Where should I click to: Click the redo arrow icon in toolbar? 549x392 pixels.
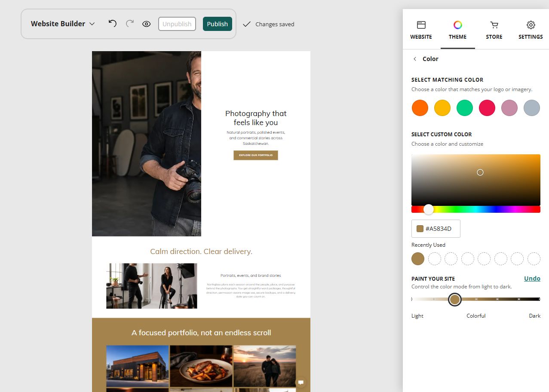coord(129,24)
